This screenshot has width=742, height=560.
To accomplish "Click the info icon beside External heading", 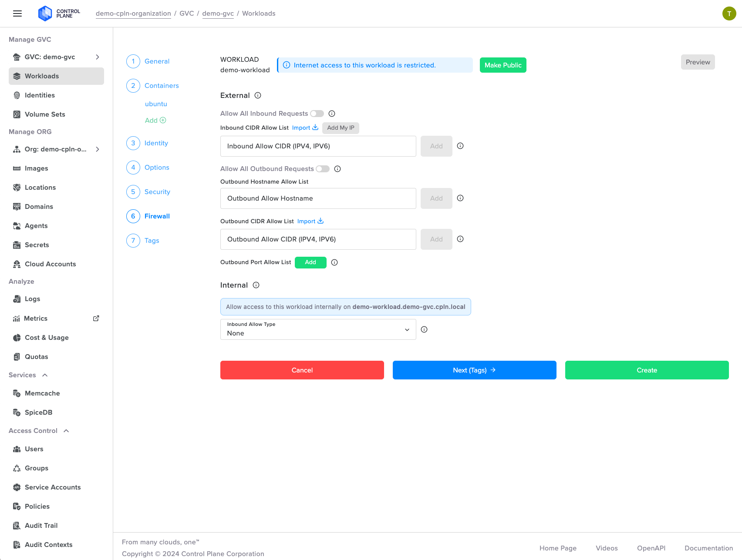I will pos(257,95).
